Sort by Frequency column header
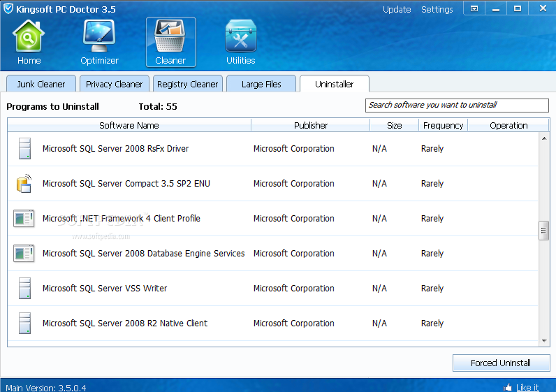The image size is (556, 392). 444,125
